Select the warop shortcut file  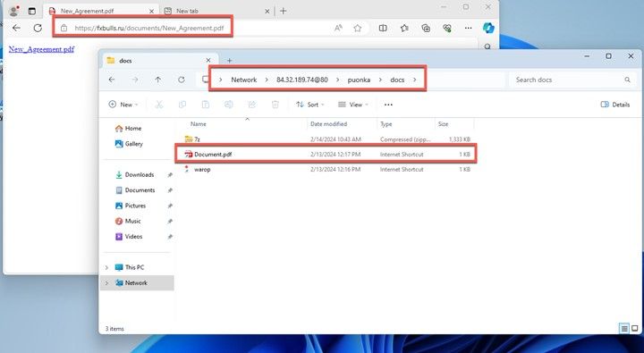pos(327,170)
